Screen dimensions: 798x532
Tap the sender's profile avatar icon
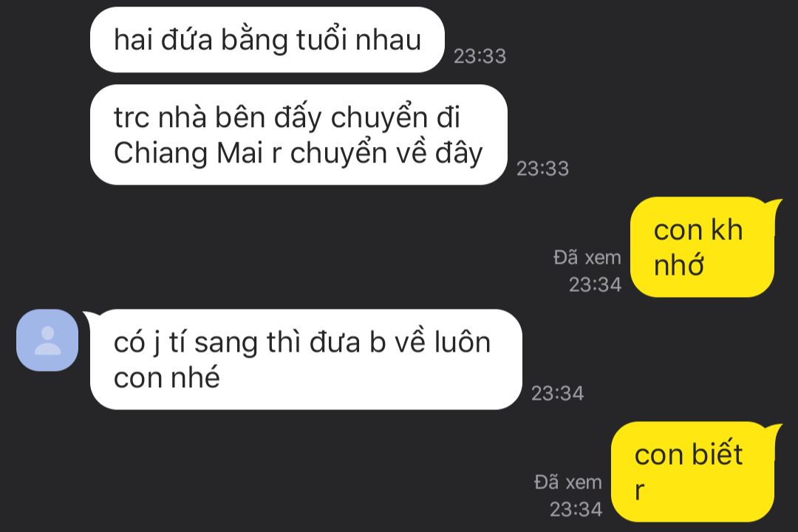[47, 340]
